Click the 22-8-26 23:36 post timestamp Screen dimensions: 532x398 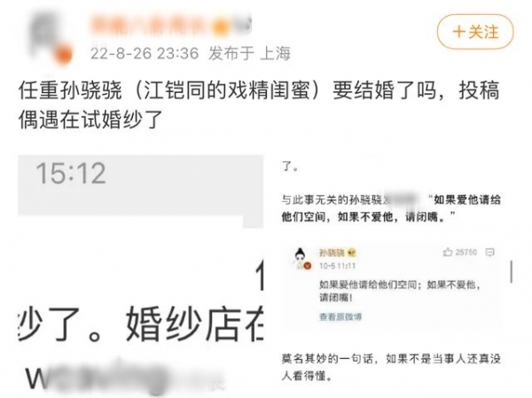[x=145, y=53]
